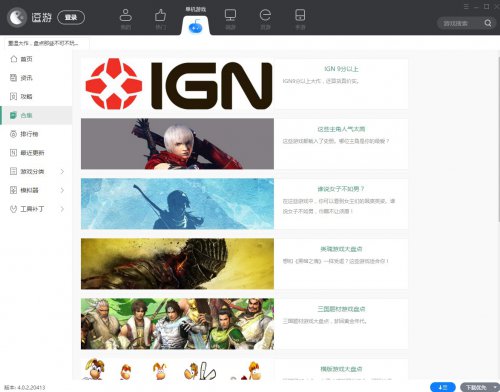Click the 三国题材游戏盘点 collection title
The width and height of the screenshot is (500, 392).
pyautogui.click(x=341, y=309)
